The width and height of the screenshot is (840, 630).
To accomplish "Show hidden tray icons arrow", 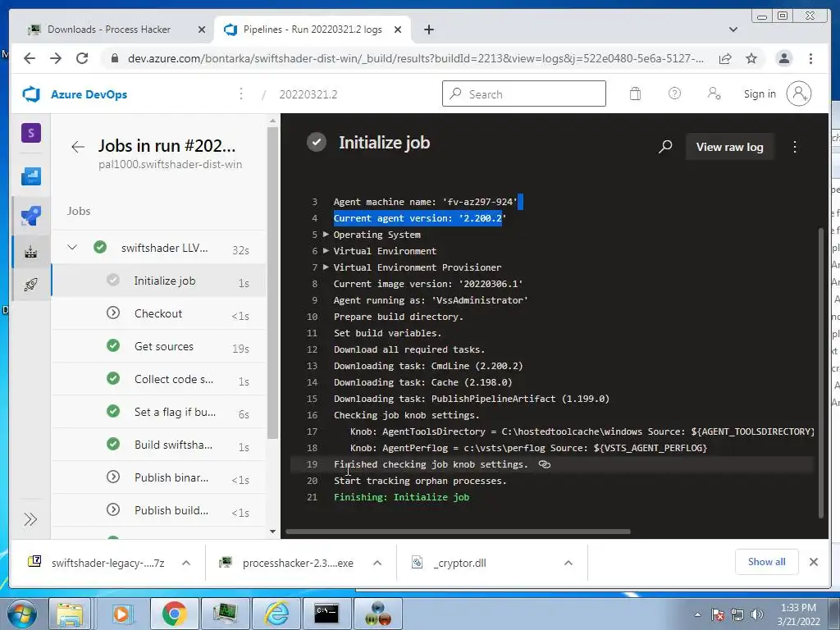I will pyautogui.click(x=697, y=615).
